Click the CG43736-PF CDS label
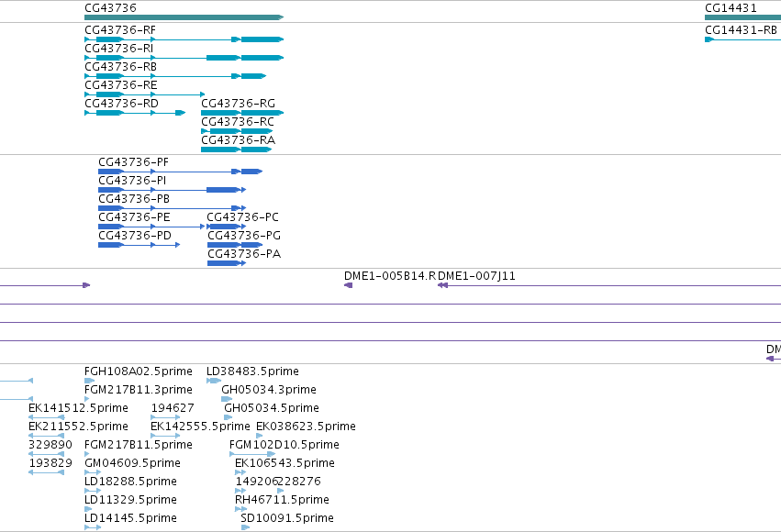This screenshot has width=781, height=532. tap(133, 162)
